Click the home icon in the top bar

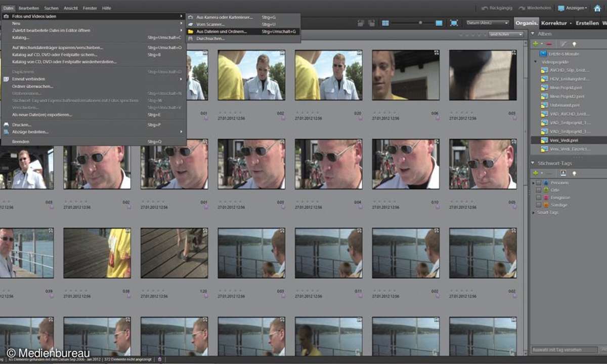pyautogui.click(x=597, y=8)
